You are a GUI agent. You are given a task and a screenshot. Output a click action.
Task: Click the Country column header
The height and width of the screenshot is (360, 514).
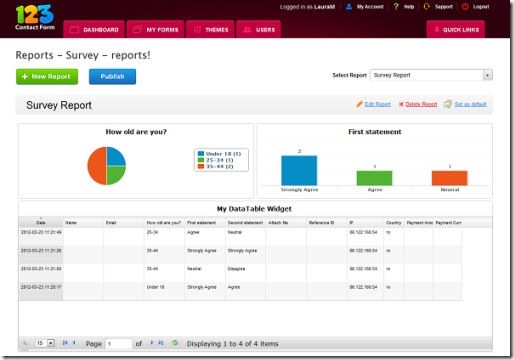394,222
